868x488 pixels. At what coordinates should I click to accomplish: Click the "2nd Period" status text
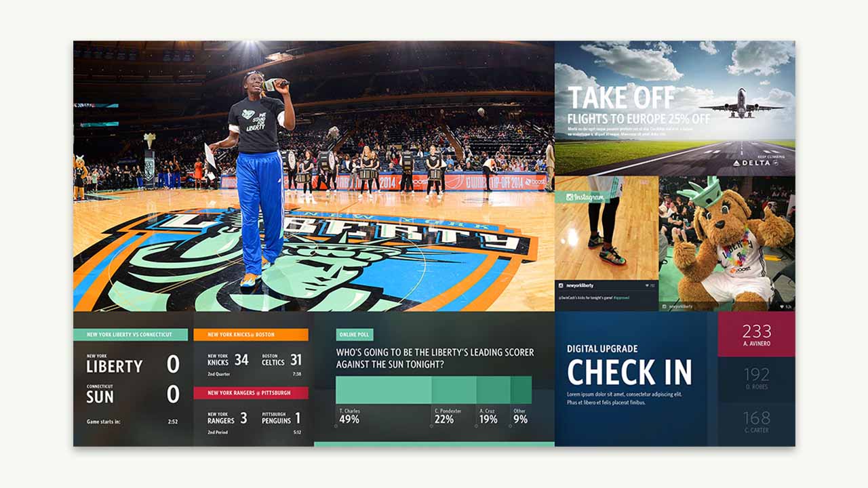[219, 432]
